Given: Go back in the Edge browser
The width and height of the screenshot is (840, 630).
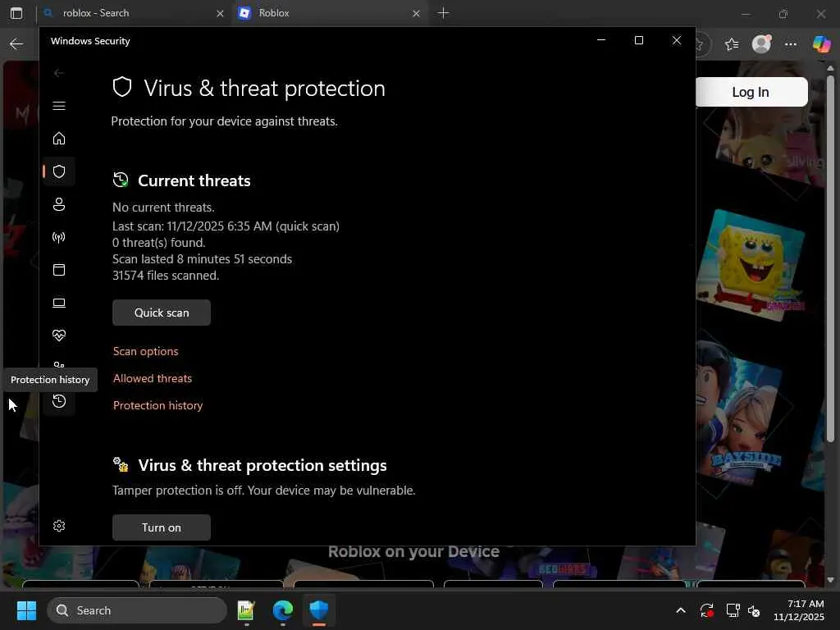Looking at the screenshot, I should [x=16, y=44].
